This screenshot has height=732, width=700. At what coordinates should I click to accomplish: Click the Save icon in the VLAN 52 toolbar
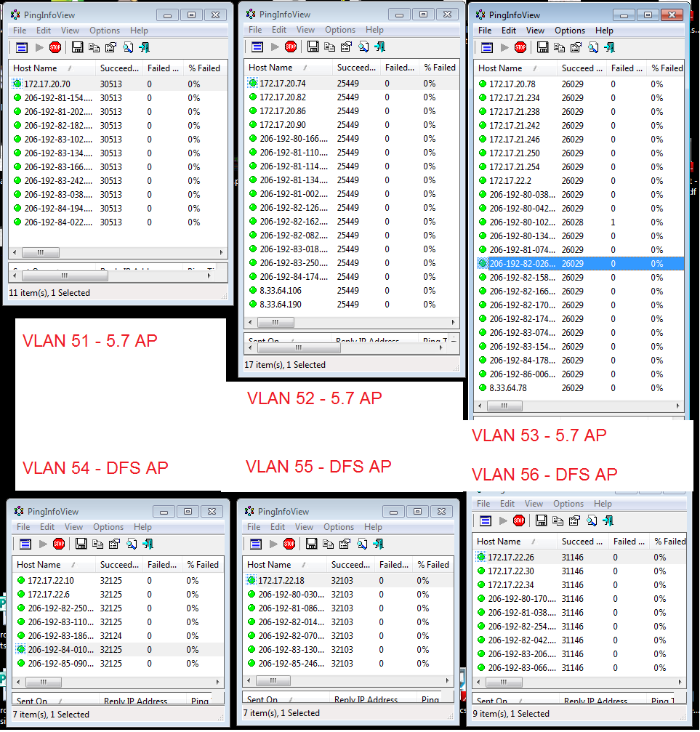(x=312, y=47)
